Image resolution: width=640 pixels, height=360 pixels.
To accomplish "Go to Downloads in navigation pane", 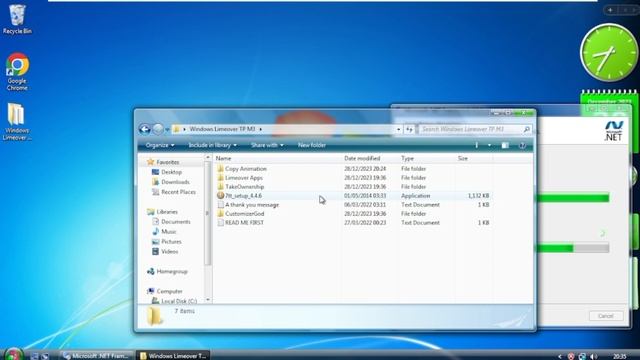I will coord(171,182).
